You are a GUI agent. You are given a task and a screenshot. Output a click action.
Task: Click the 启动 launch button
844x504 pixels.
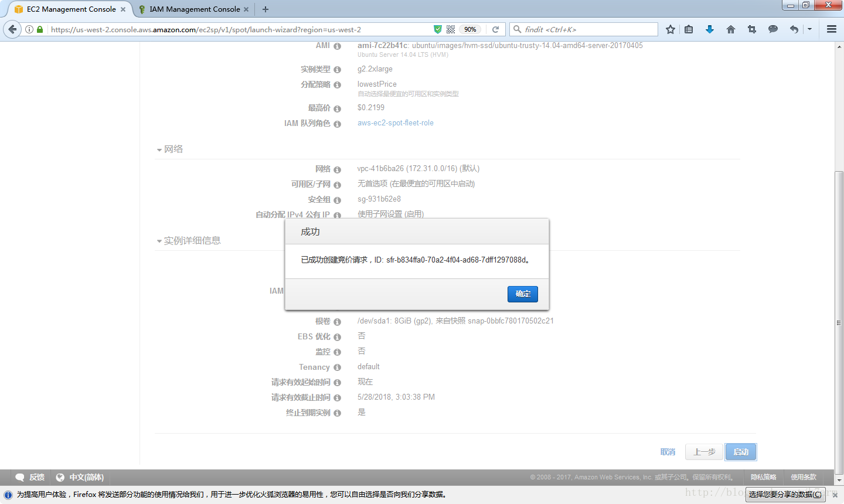click(741, 452)
